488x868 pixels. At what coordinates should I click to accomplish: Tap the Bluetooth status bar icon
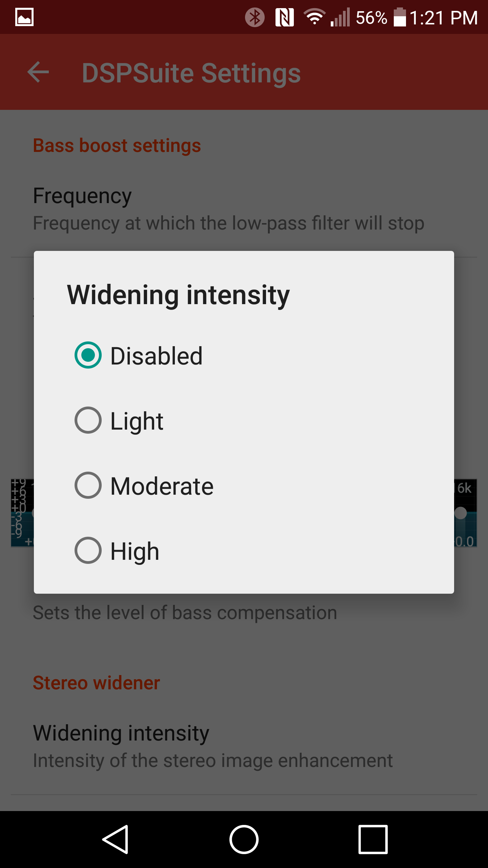255,17
